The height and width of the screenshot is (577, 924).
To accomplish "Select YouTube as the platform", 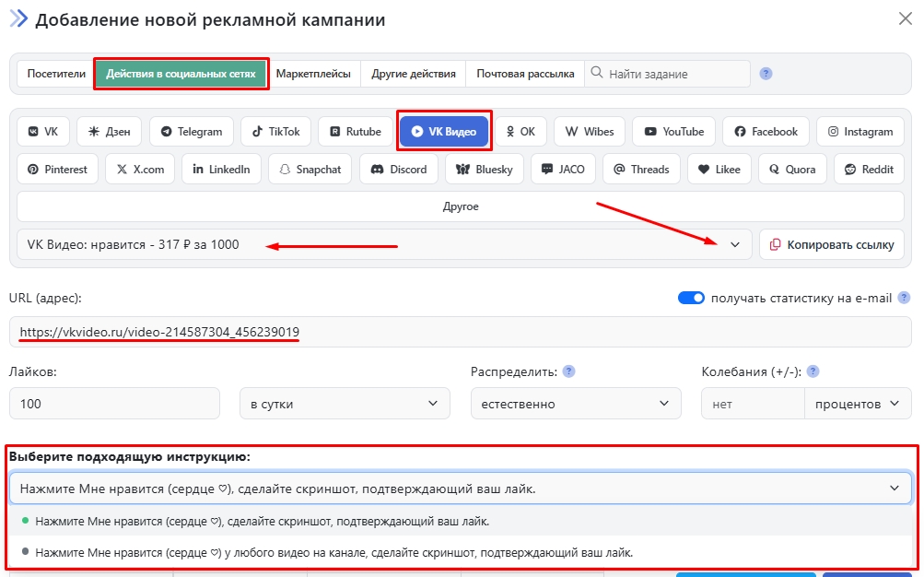I will point(674,132).
